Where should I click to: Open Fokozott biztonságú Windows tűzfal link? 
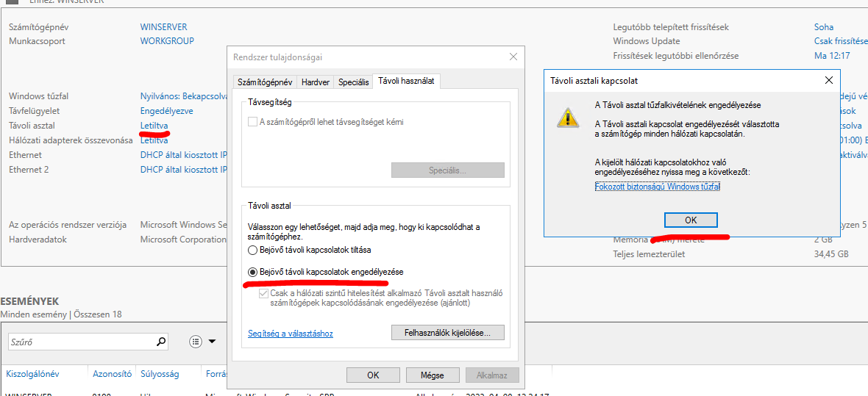657,187
